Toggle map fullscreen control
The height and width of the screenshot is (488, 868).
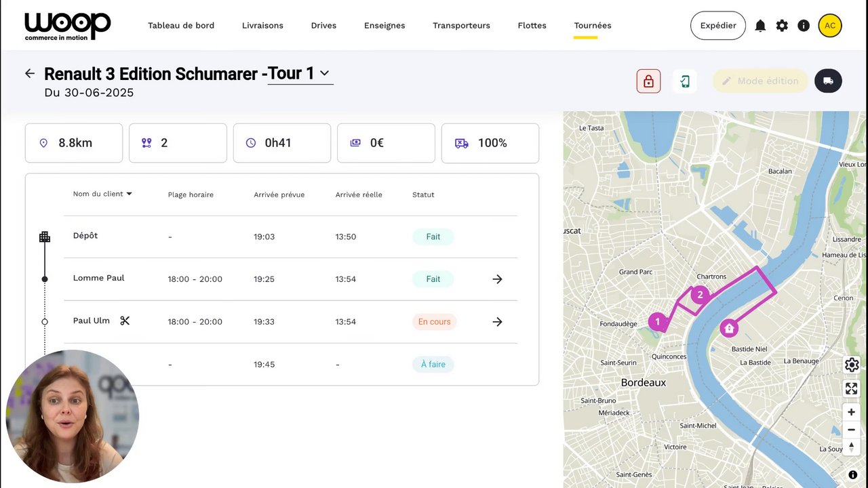[852, 388]
